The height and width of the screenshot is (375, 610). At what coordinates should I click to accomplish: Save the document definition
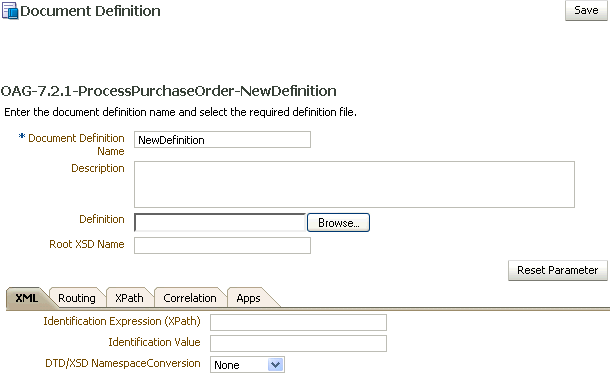pyautogui.click(x=586, y=11)
